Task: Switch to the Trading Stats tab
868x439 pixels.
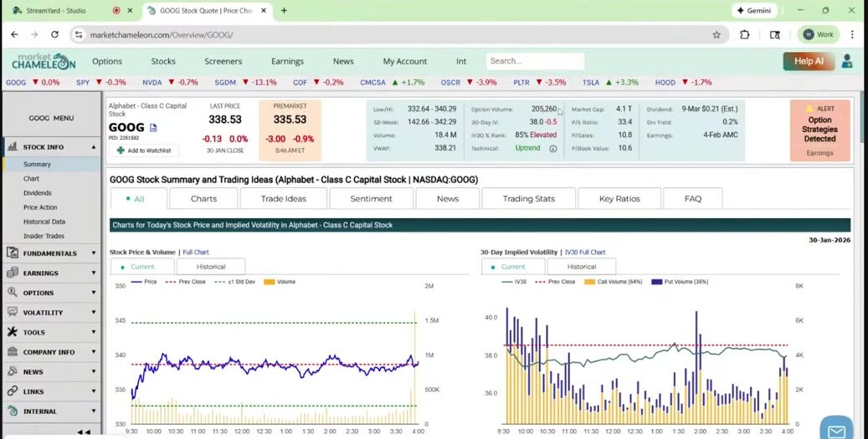Action: coord(529,198)
